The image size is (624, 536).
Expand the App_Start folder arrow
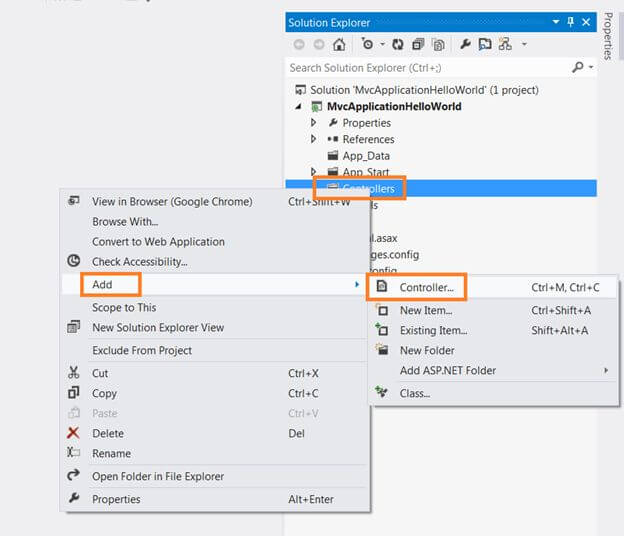(314, 172)
